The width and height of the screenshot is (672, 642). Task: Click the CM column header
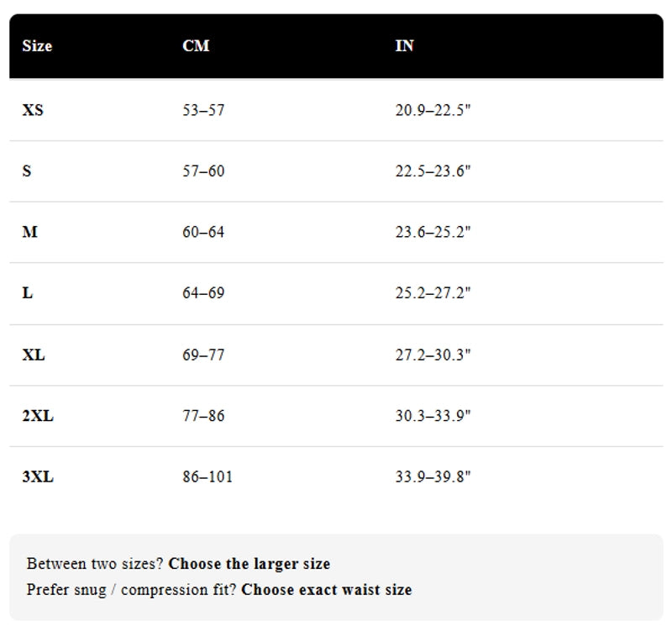pyautogui.click(x=196, y=46)
